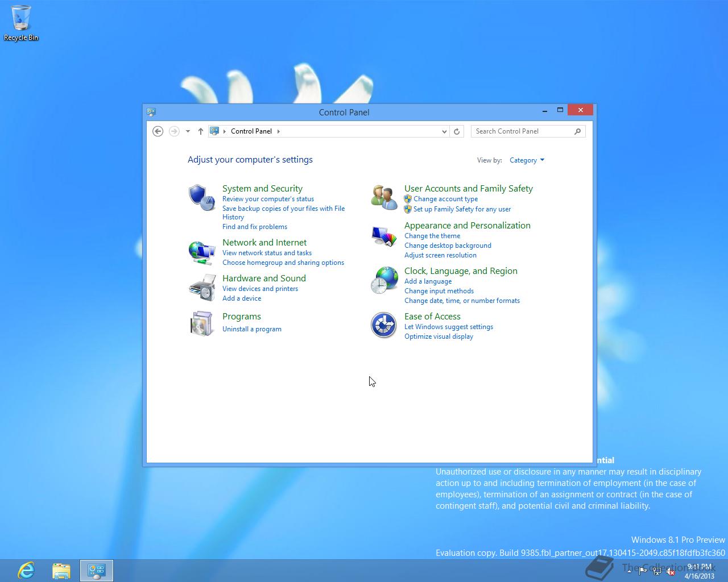
Task: Open System and Security category
Action: [262, 189]
